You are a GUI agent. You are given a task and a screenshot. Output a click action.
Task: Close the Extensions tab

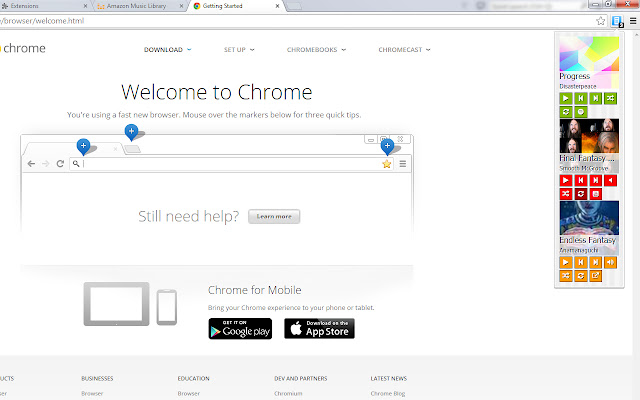[x=85, y=6]
